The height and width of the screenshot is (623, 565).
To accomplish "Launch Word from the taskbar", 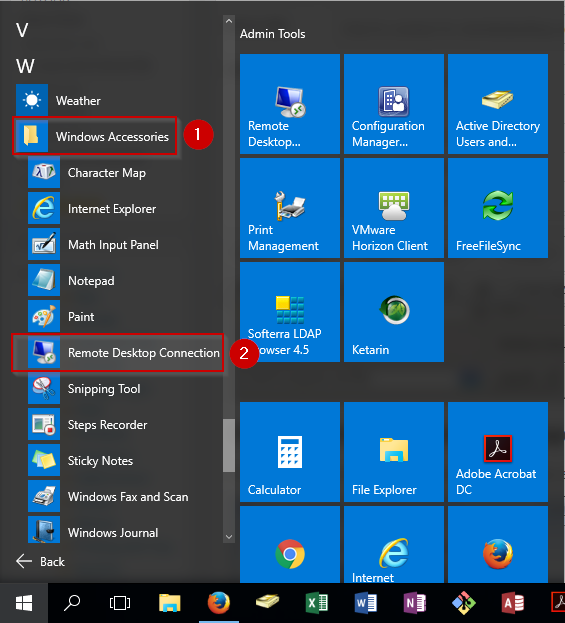I will tap(366, 603).
